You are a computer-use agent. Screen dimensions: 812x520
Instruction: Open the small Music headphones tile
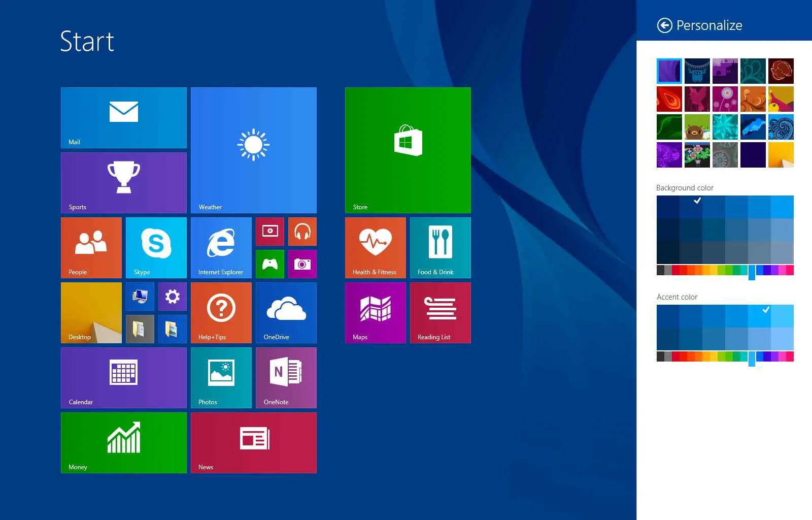click(302, 232)
